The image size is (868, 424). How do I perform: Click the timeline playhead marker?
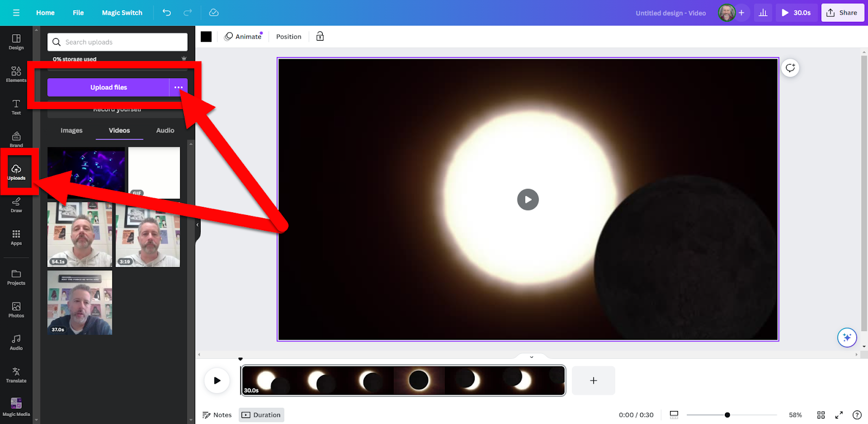coord(240,359)
